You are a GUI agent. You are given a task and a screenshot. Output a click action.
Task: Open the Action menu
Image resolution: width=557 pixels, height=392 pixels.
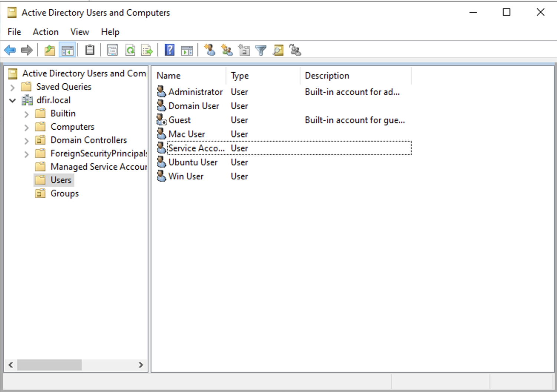click(46, 32)
